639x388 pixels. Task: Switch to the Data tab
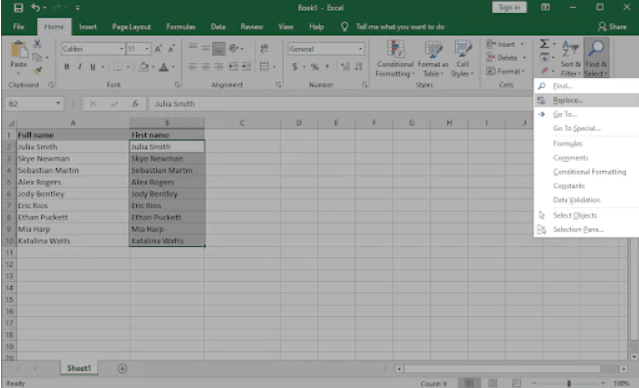coord(218,27)
